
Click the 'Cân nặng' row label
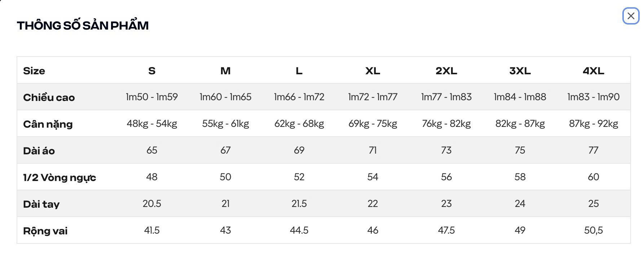click(48, 124)
